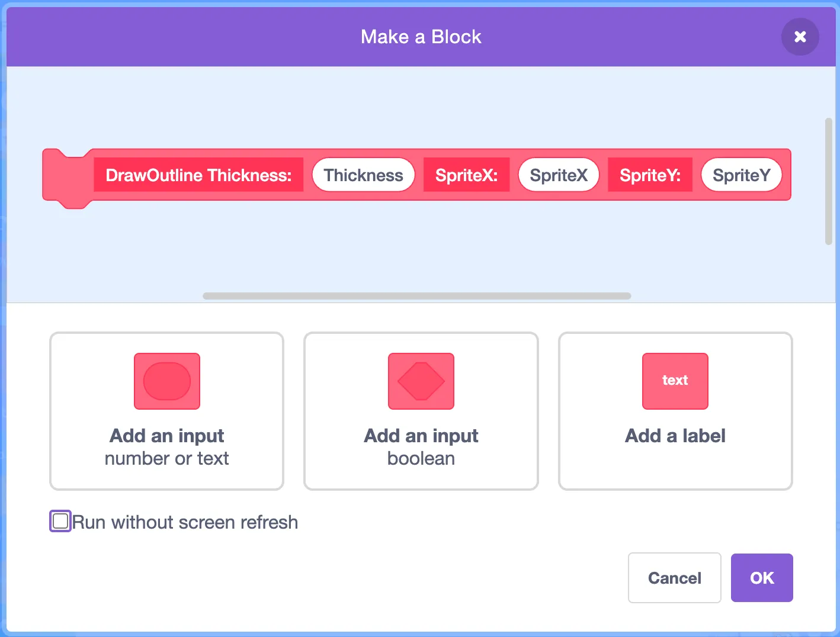Click the round number-or-text input icon
Image resolution: width=840 pixels, height=637 pixels.
coord(167,381)
